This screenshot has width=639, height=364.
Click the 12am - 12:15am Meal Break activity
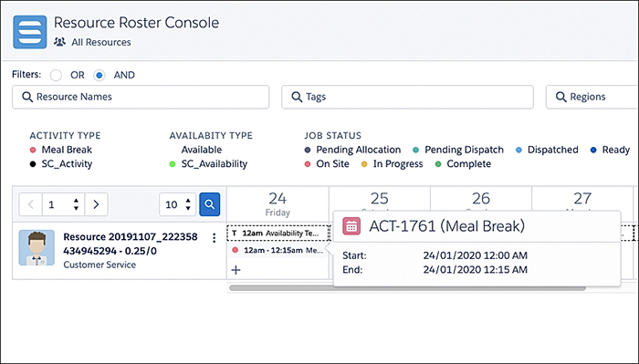278,250
